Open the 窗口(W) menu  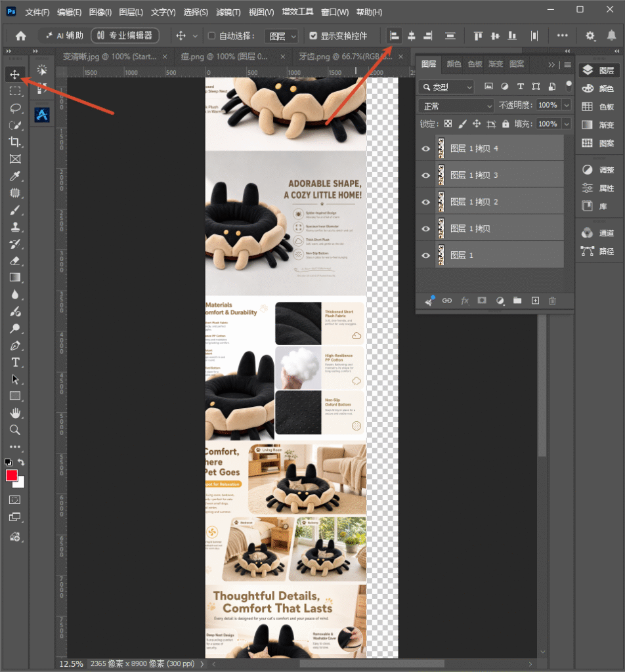coord(335,12)
